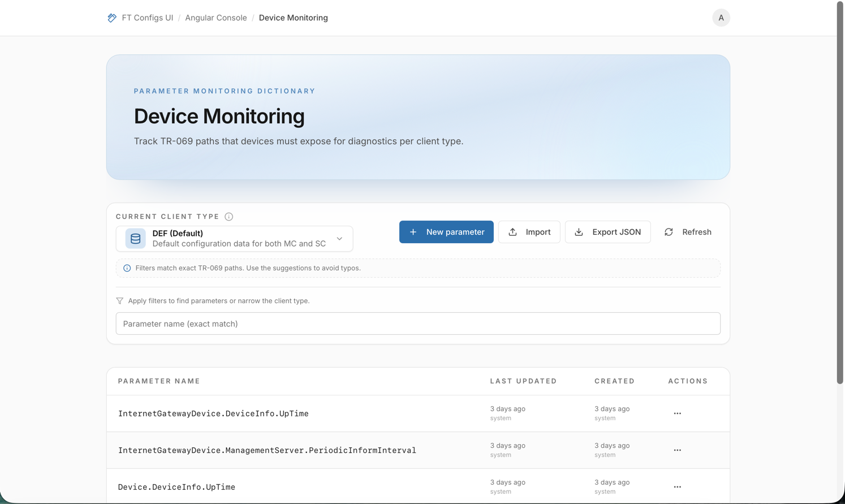The image size is (845, 504).
Task: Click the New parameter button
Action: [x=446, y=232]
